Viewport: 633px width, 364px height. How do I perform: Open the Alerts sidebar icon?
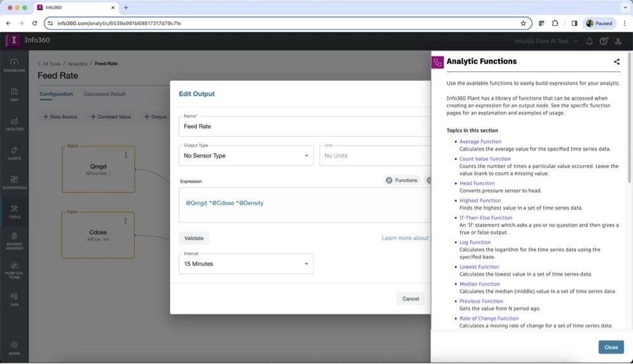pos(14,153)
